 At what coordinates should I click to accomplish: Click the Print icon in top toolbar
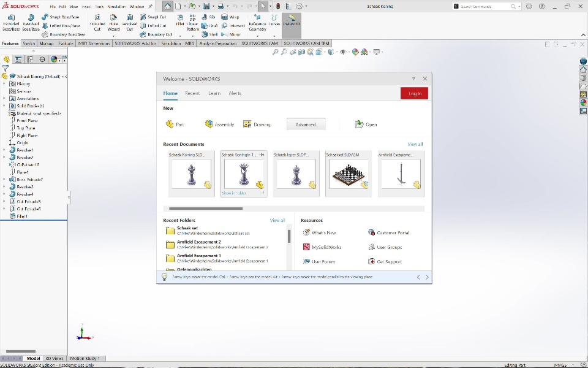coord(221,6)
